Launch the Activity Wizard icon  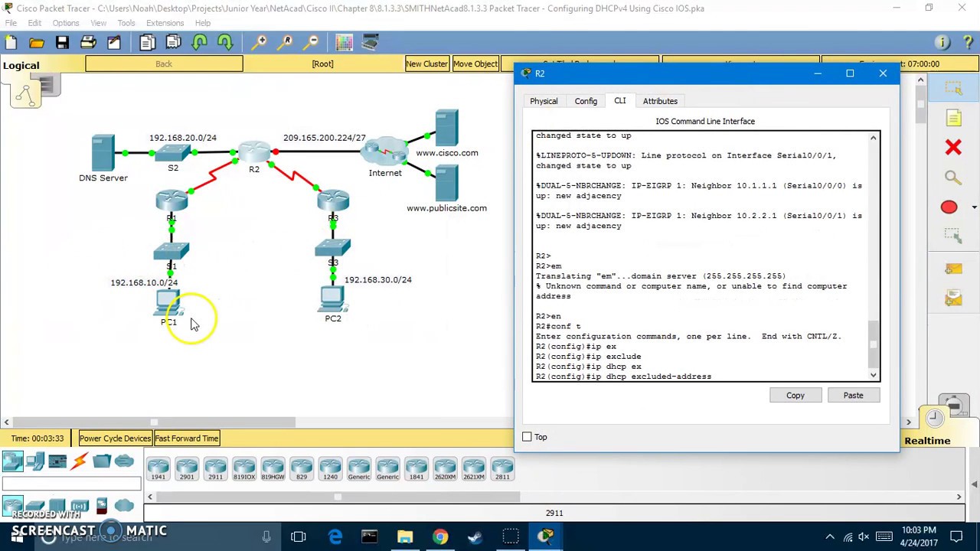click(x=114, y=42)
